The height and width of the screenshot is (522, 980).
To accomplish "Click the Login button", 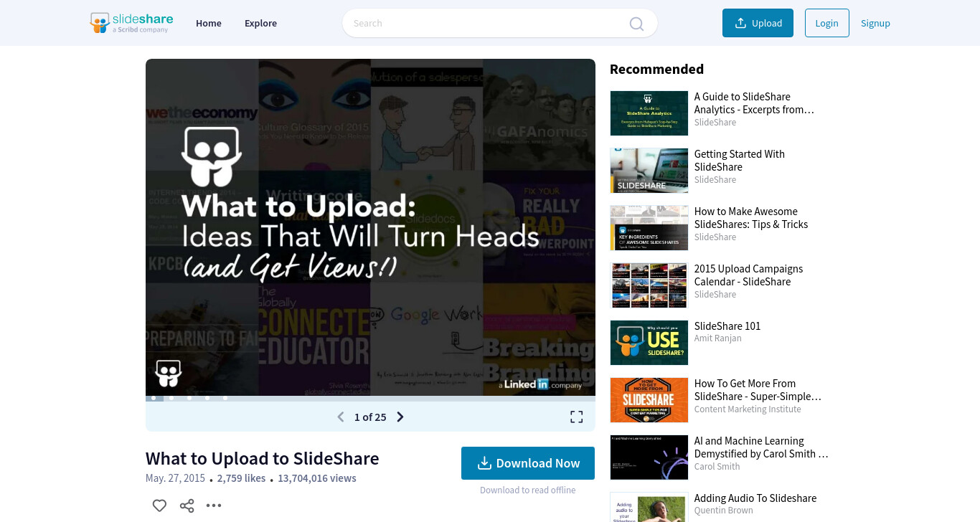I will click(x=826, y=23).
